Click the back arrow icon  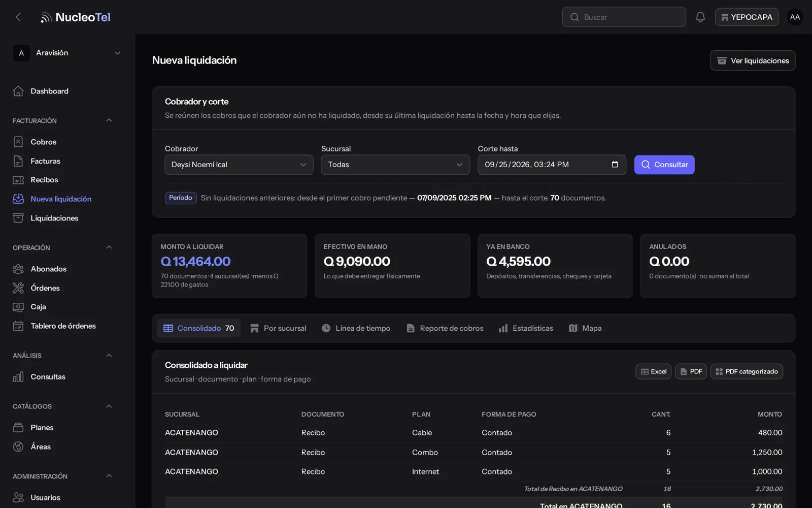18,17
